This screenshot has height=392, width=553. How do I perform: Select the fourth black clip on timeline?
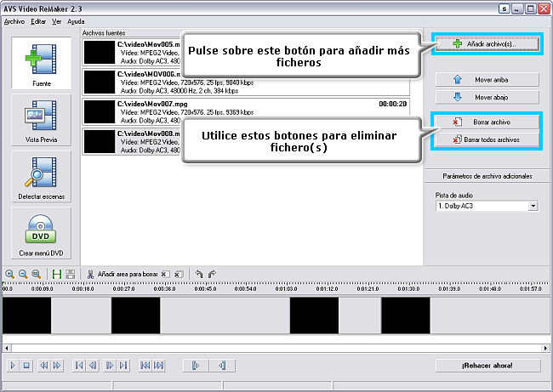pos(406,315)
